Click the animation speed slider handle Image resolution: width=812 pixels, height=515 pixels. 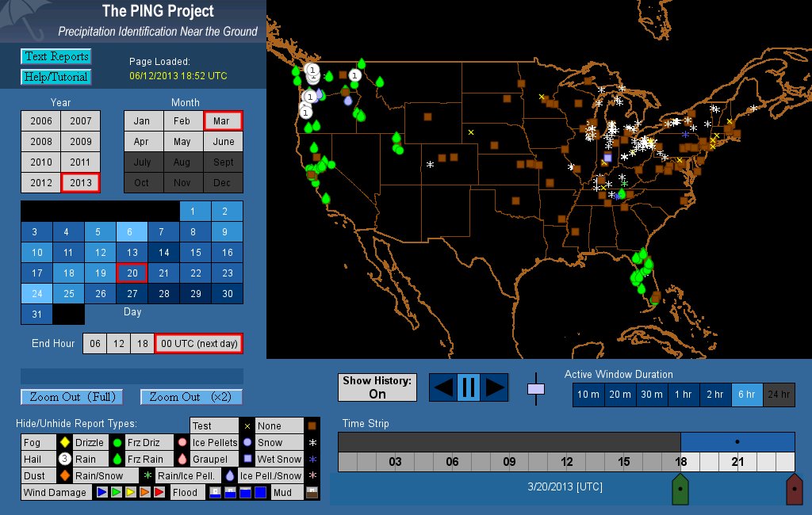click(537, 388)
